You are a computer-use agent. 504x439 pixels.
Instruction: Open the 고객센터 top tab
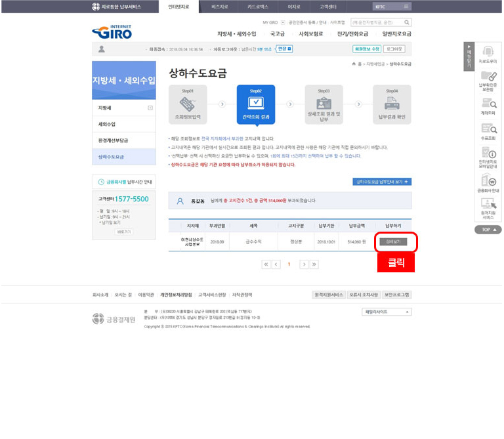coord(328,7)
